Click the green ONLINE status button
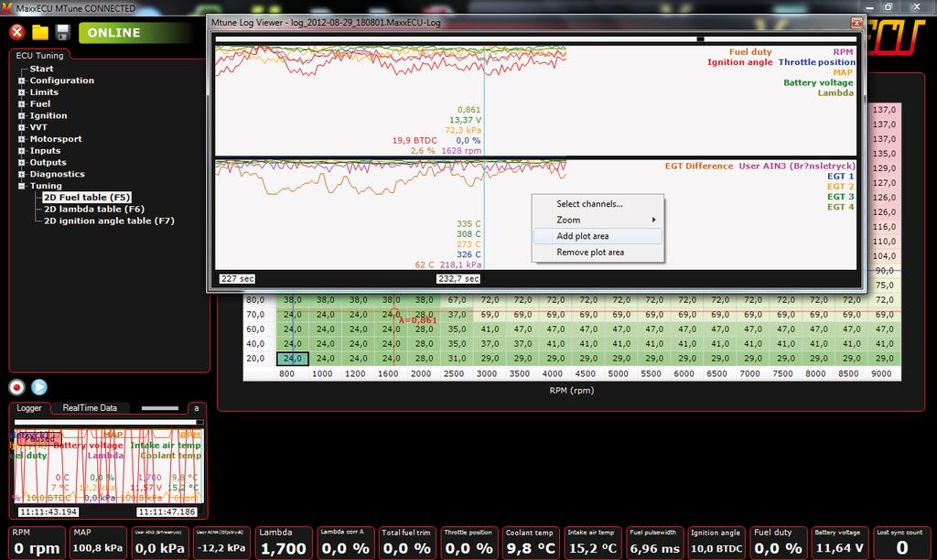Screen dimensions: 937x560 (x=137, y=33)
